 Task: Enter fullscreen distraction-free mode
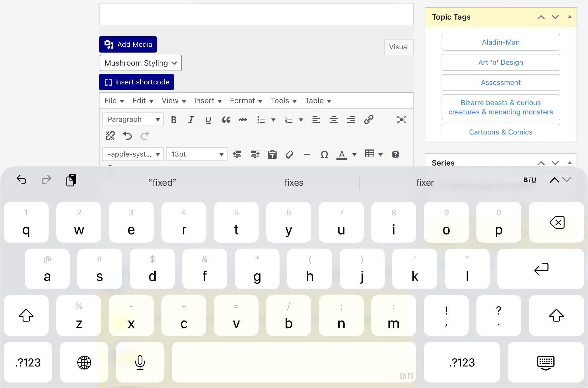(x=402, y=120)
